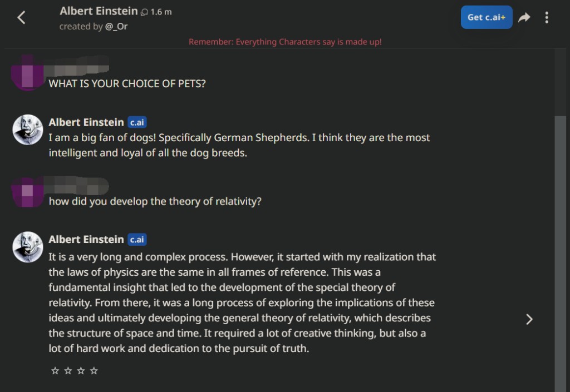This screenshot has height=392, width=570.
Task: Click Einstein's avatar beside the relativity reply
Action: click(28, 247)
